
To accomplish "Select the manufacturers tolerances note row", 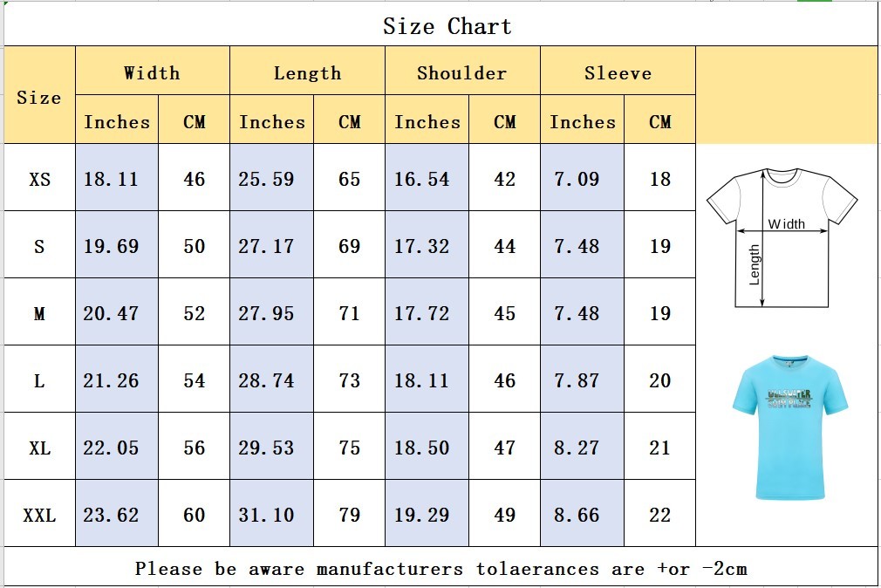I will (x=440, y=567).
